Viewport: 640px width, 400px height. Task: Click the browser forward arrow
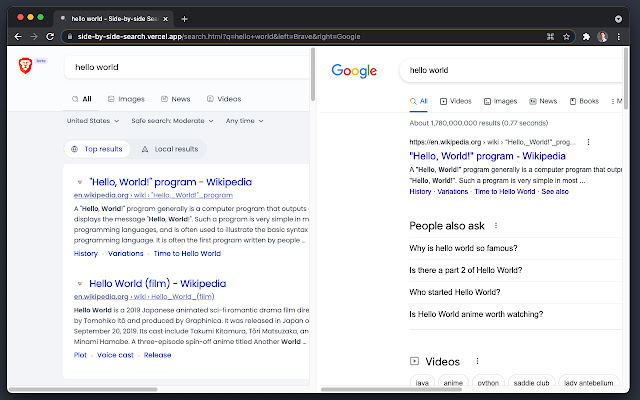[x=34, y=37]
